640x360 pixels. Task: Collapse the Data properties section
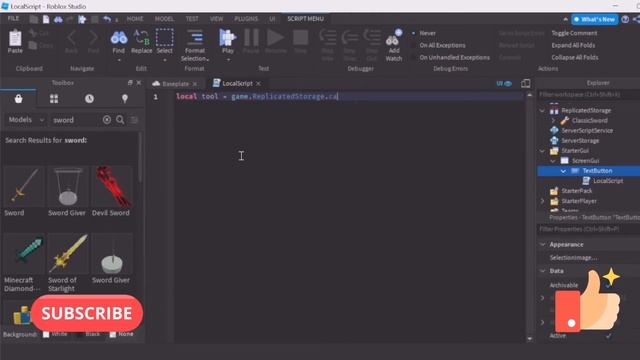point(542,271)
